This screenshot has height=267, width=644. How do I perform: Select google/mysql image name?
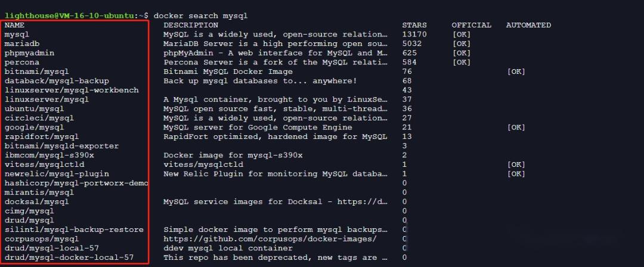[x=34, y=128]
